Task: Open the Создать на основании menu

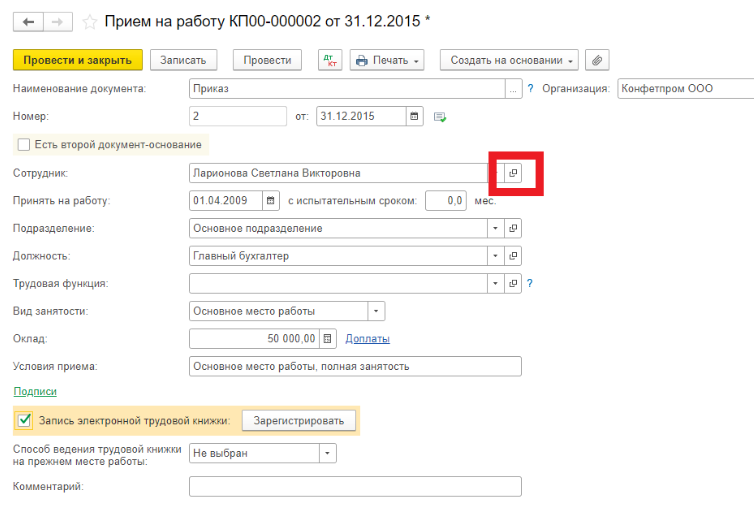Action: tap(512, 60)
